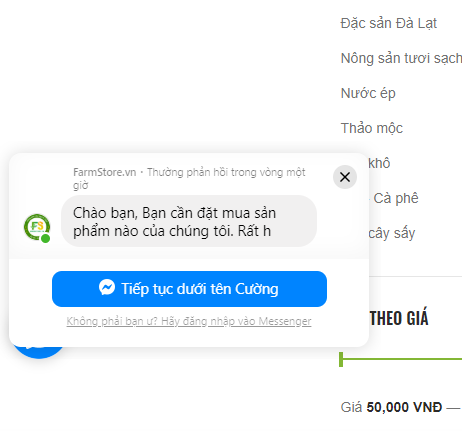The width and height of the screenshot is (462, 431).
Task: Click the FarmStore.vn name in chat header
Action: pyautogui.click(x=105, y=172)
